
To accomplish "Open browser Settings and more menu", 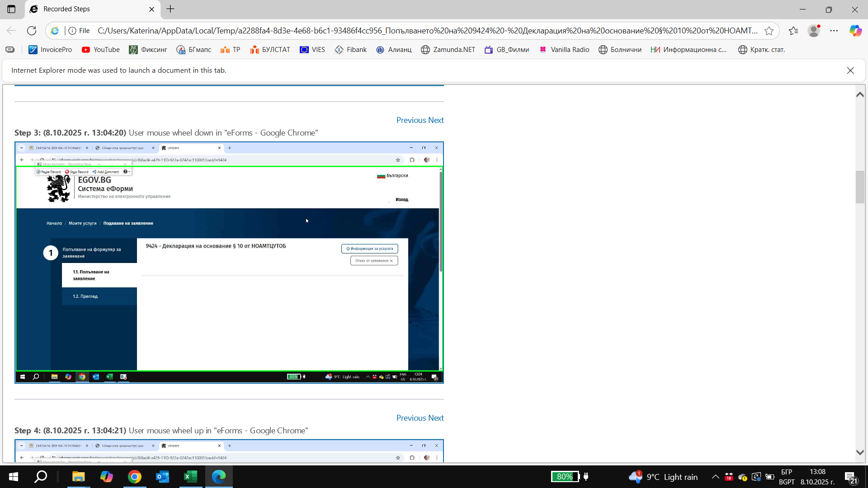I will (x=834, y=31).
